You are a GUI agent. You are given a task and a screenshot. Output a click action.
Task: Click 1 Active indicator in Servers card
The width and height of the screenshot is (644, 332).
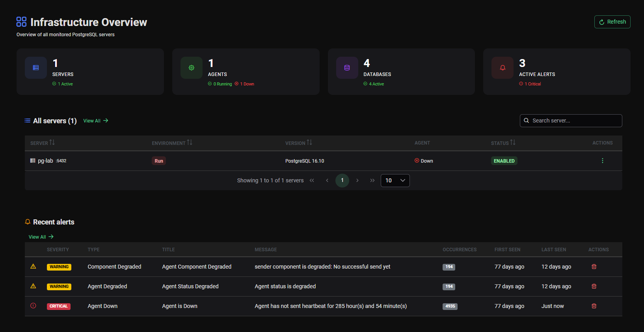(63, 84)
